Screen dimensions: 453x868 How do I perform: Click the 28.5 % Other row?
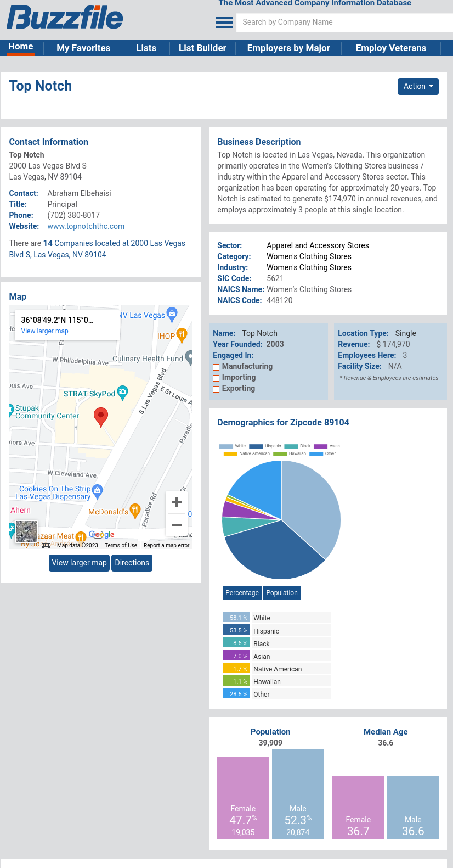click(x=276, y=694)
